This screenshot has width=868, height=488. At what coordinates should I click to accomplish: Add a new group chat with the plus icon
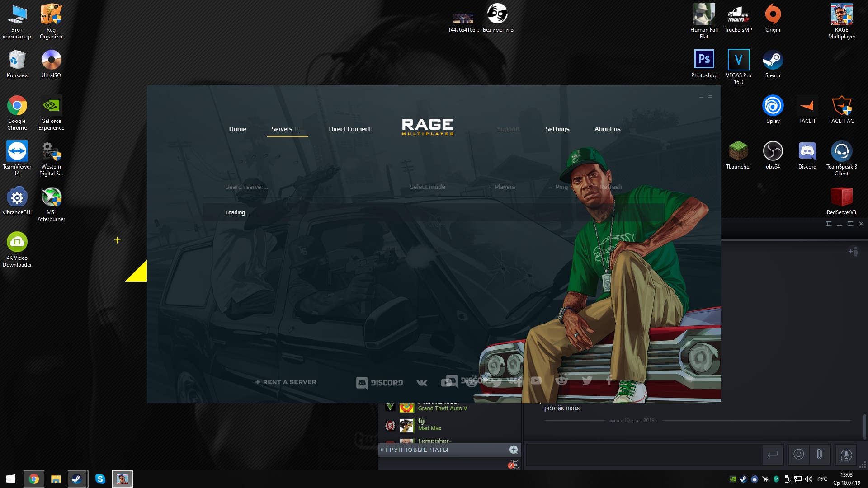(514, 450)
